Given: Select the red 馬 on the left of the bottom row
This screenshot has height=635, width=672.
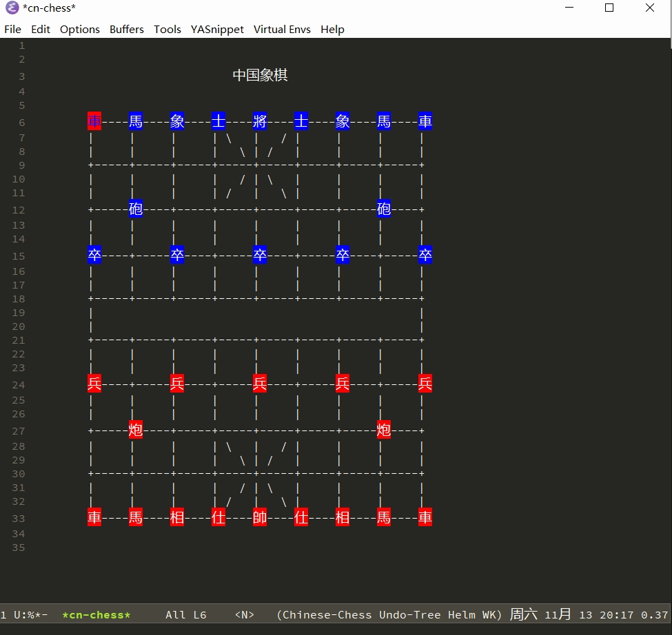Looking at the screenshot, I should [x=136, y=517].
